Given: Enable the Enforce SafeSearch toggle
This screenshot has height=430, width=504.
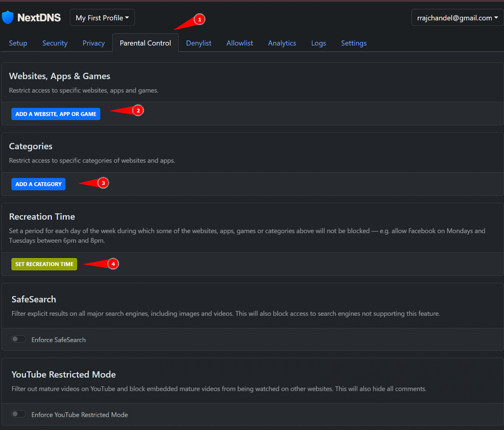Looking at the screenshot, I should [x=18, y=339].
